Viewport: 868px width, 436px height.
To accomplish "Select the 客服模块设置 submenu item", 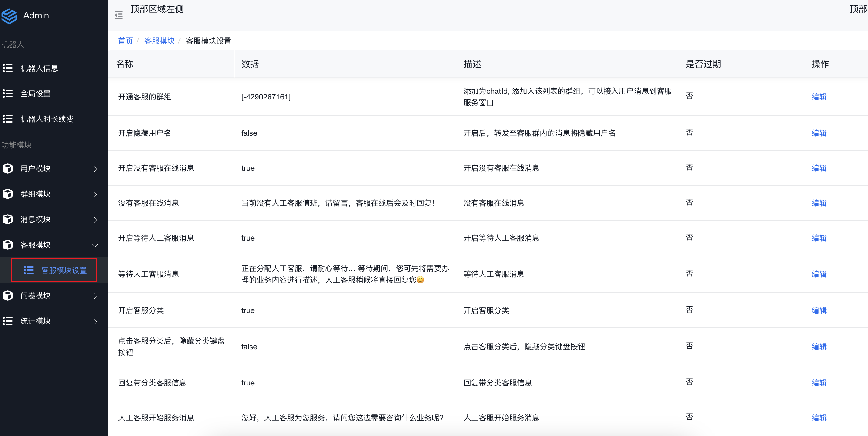I will click(x=64, y=270).
